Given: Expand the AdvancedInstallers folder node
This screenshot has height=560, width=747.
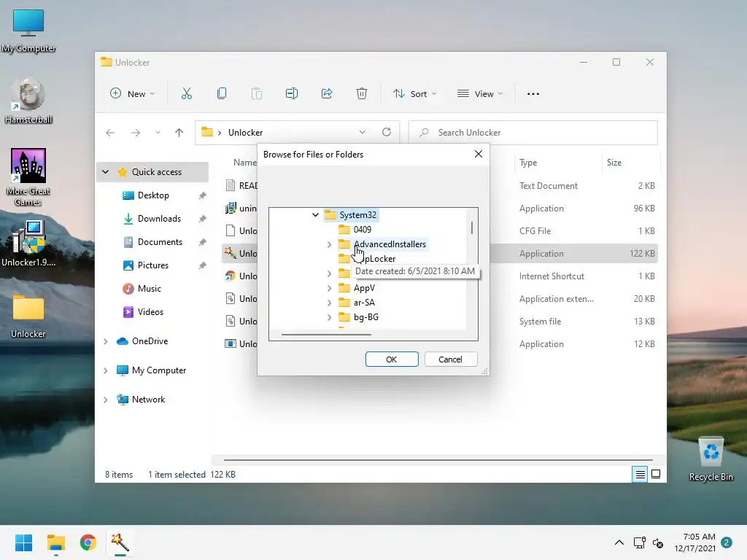Looking at the screenshot, I should click(x=329, y=244).
